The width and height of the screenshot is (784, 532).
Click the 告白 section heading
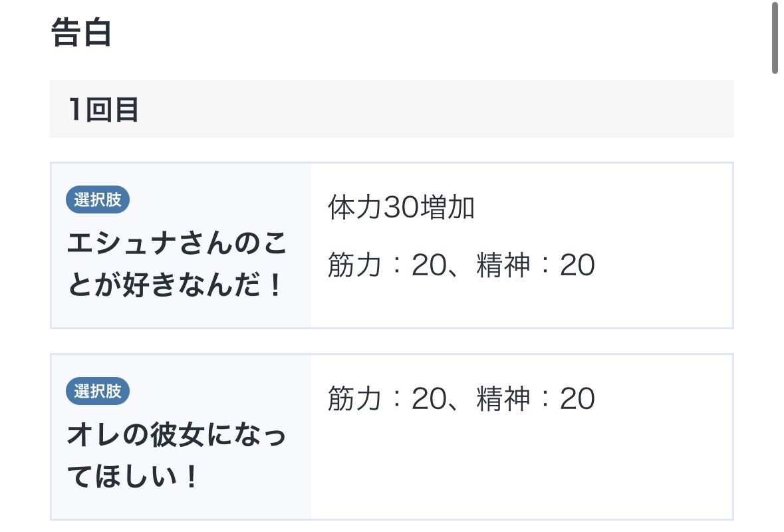tap(81, 33)
